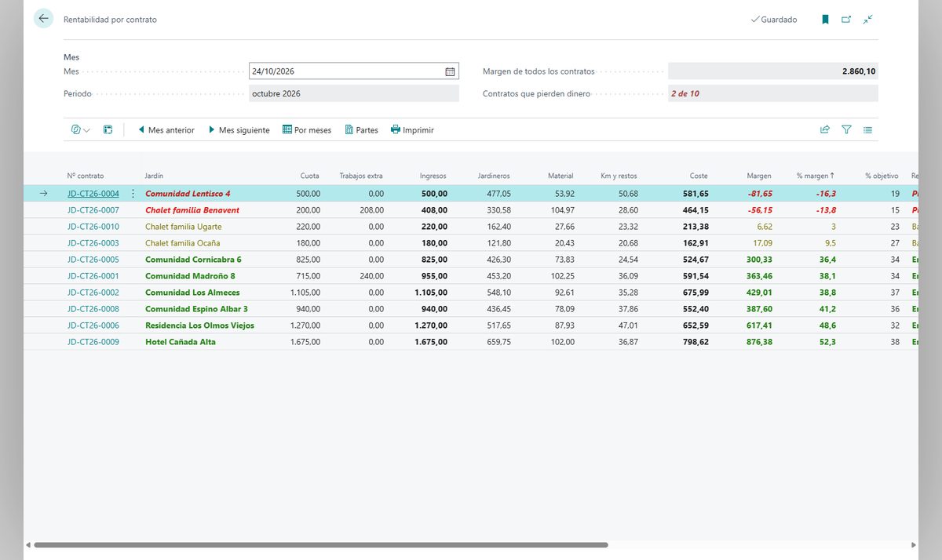Open the calendar picker for Mes date

[450, 71]
